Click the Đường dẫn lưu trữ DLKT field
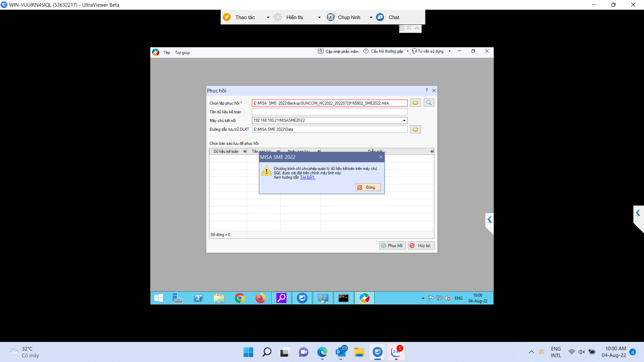 (329, 129)
